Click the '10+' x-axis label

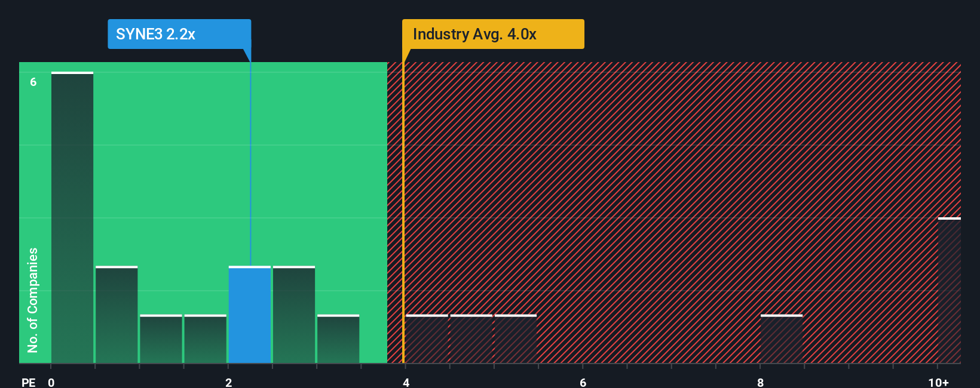(x=938, y=383)
